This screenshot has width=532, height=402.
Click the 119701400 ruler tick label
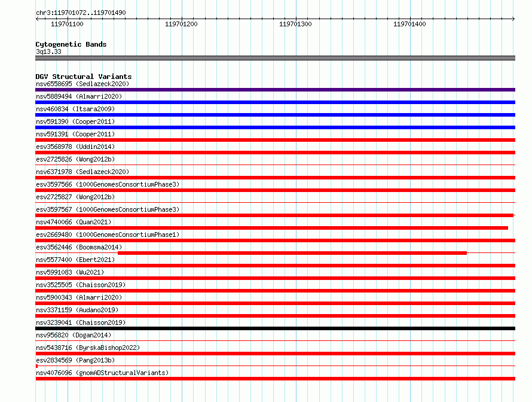[409, 24]
